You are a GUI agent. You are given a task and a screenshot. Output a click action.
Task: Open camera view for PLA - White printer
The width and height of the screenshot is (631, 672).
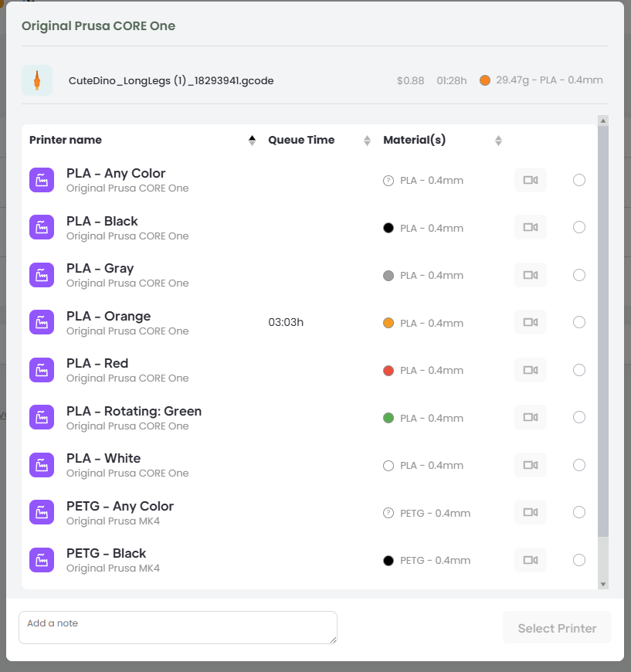(x=530, y=465)
